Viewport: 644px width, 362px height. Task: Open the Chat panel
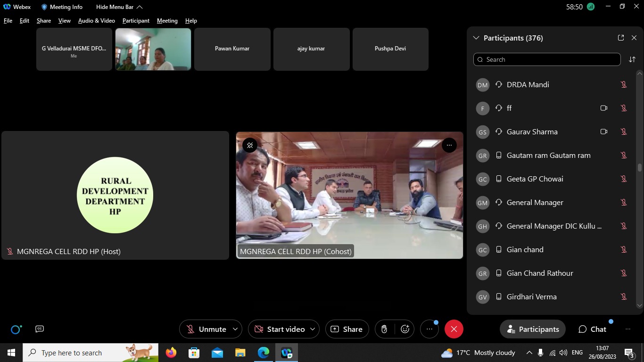592,329
